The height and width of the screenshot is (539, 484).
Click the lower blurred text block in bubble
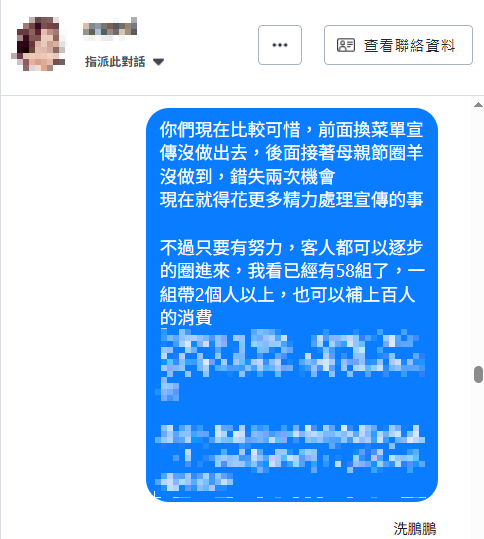(x=290, y=458)
